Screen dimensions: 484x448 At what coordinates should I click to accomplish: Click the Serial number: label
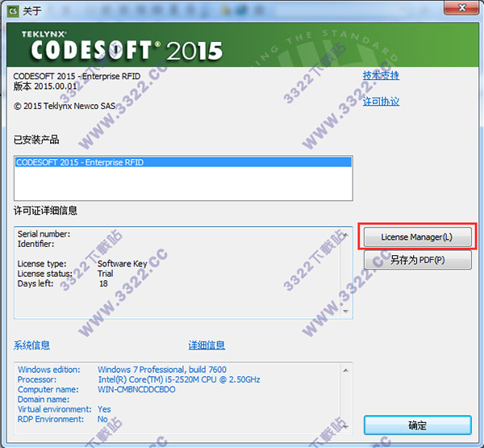tap(44, 234)
